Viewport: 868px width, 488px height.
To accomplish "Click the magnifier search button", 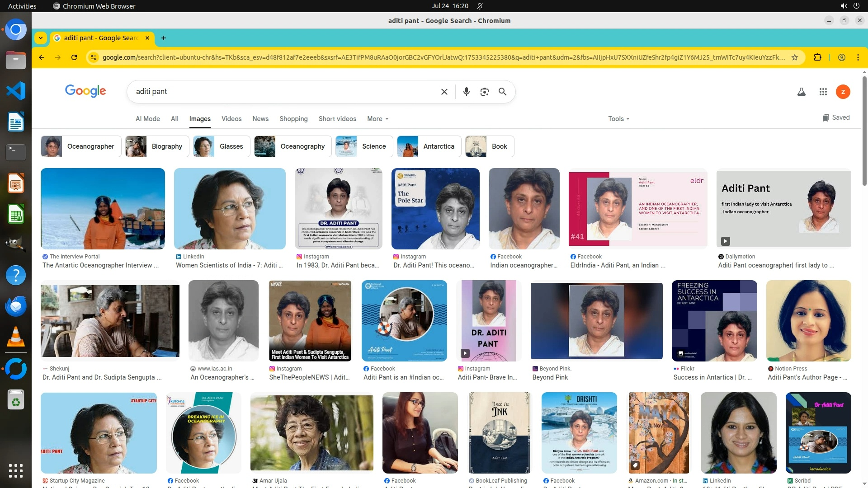I will pyautogui.click(x=502, y=92).
